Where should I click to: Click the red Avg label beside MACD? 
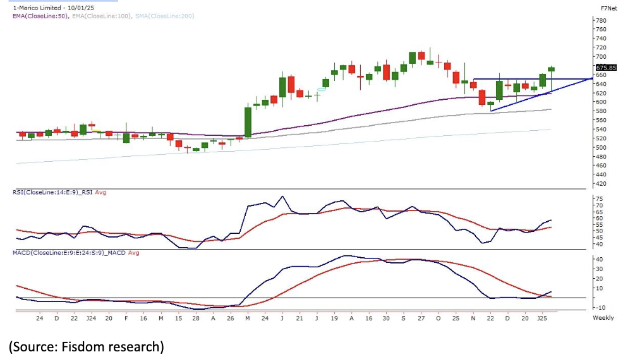(x=116, y=253)
